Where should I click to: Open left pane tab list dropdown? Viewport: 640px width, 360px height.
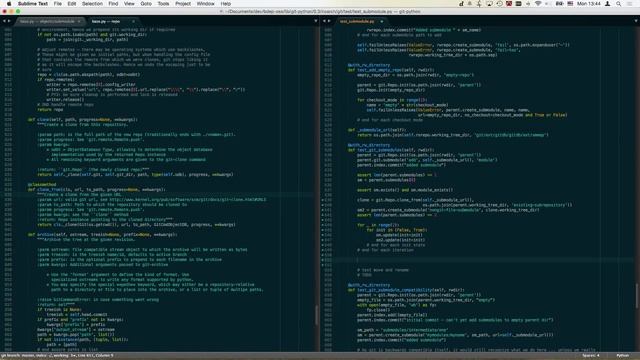[x=316, y=21]
